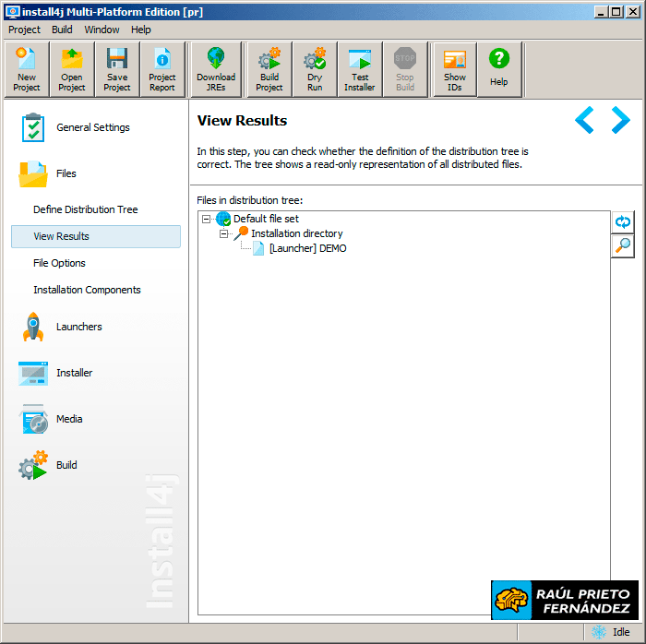Refresh the distribution tree view

[623, 222]
